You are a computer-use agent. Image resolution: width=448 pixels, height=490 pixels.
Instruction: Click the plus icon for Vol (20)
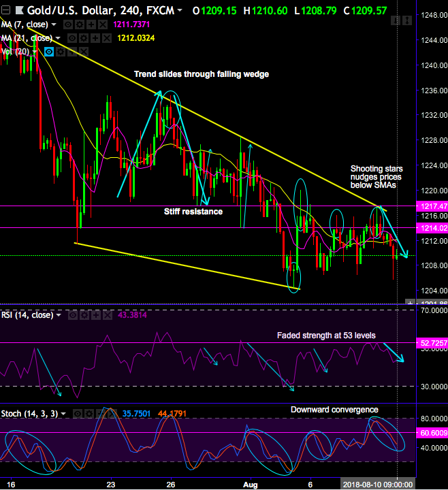[x=72, y=52]
